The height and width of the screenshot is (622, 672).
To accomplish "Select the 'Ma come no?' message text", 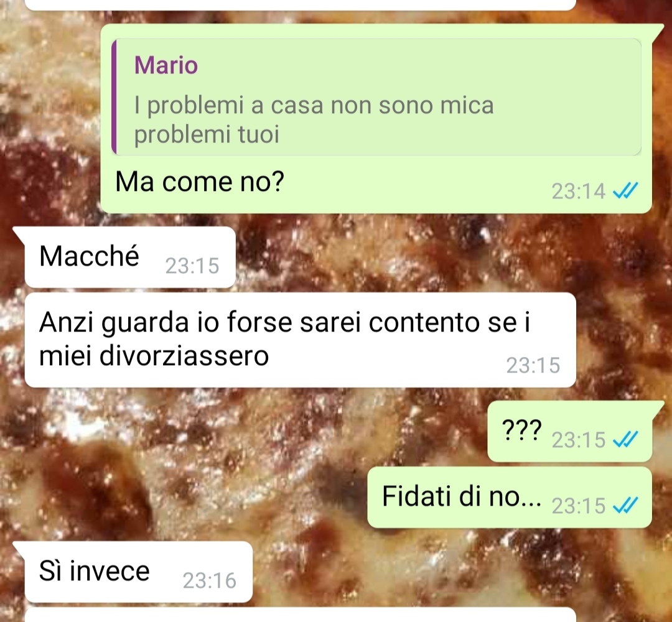I will click(200, 182).
